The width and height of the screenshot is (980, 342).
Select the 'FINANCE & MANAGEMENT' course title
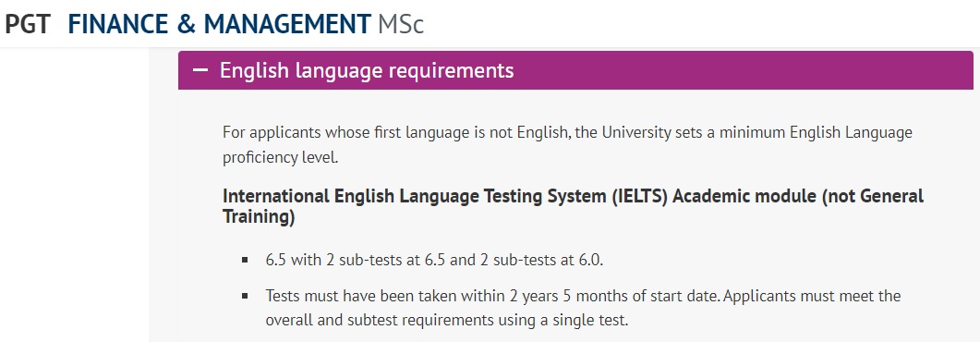tap(220, 24)
